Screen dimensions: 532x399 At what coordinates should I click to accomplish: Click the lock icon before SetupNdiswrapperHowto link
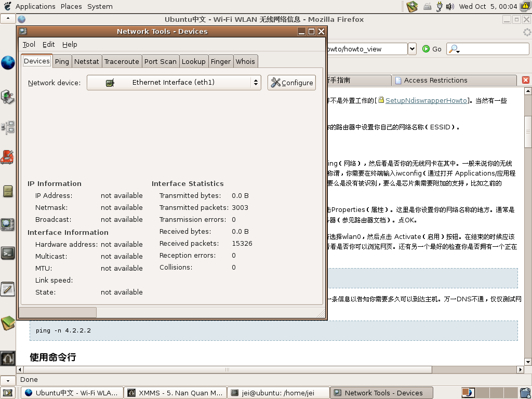coord(381,100)
